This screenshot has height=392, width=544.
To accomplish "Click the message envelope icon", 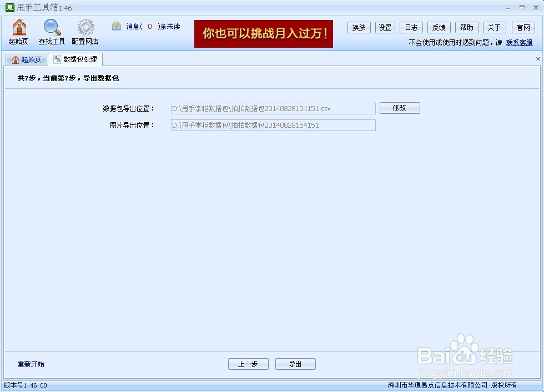I will click(x=116, y=25).
